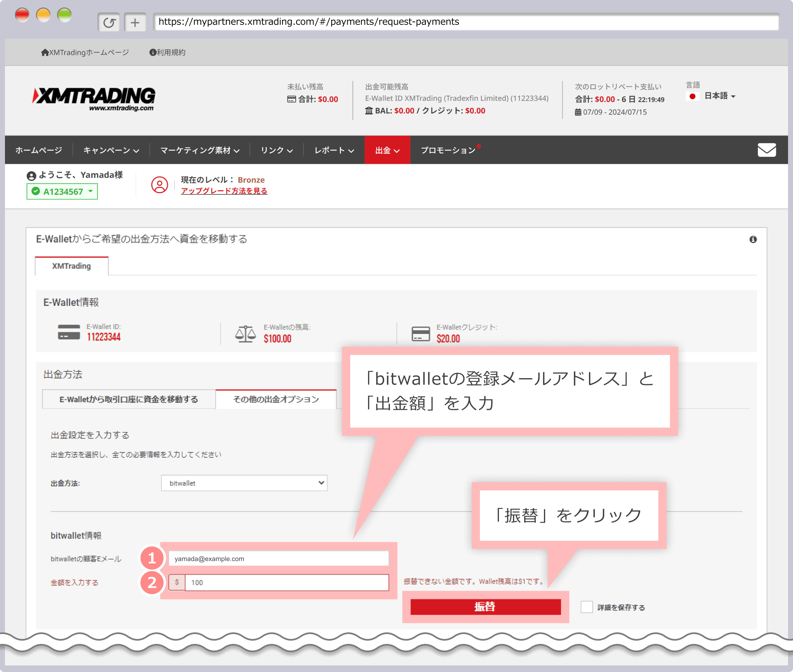Expand the リンク menu
Viewport: 793px width, 672px height.
[x=277, y=150]
